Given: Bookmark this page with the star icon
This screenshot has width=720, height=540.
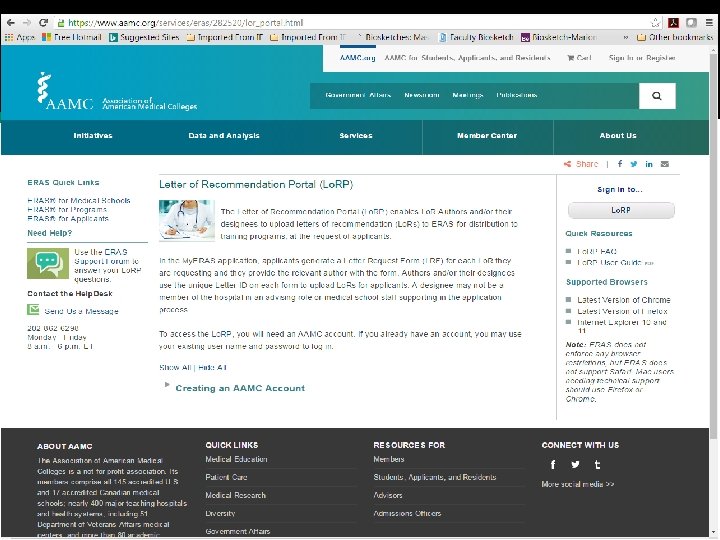Looking at the screenshot, I should coord(655,22).
